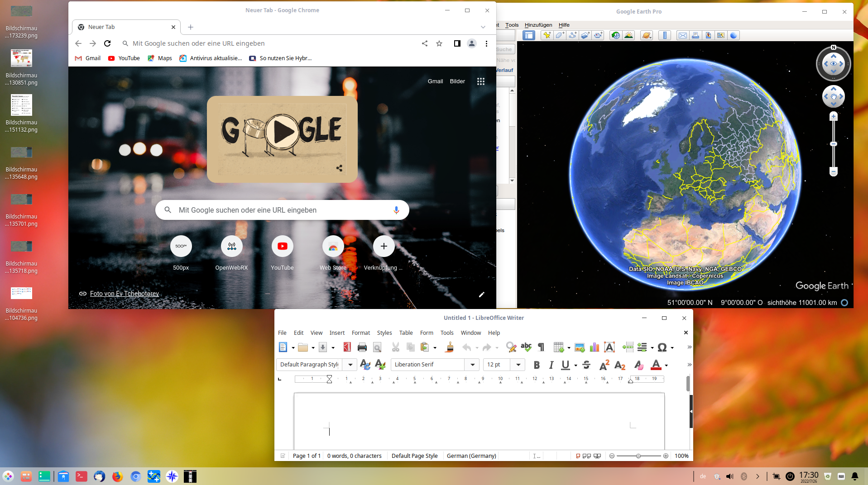The image size is (868, 485).
Task: Open font color dropdown arrow
Action: [x=666, y=365]
